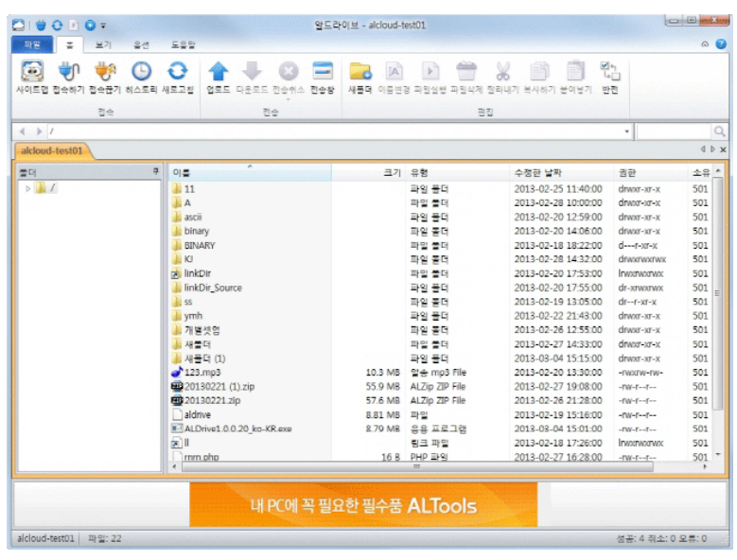The width and height of the screenshot is (737, 560).
Task: Click the help question mark icon
Action: [x=721, y=44]
